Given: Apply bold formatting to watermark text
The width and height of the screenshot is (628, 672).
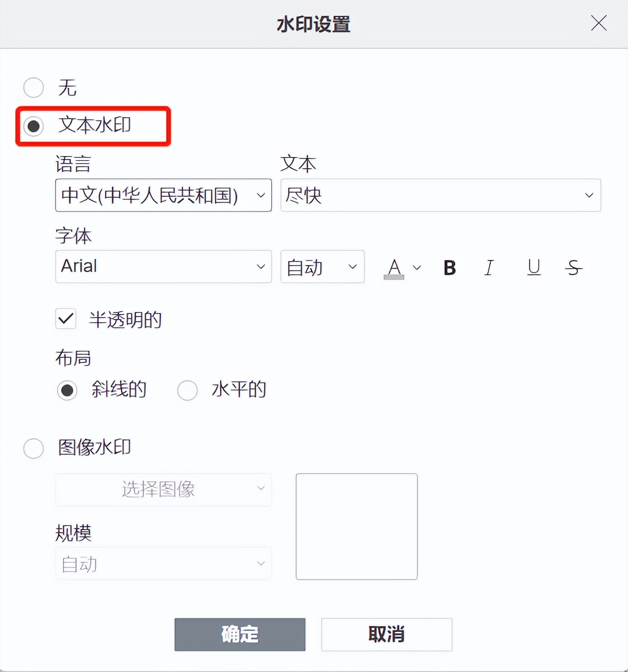Looking at the screenshot, I should (x=449, y=267).
